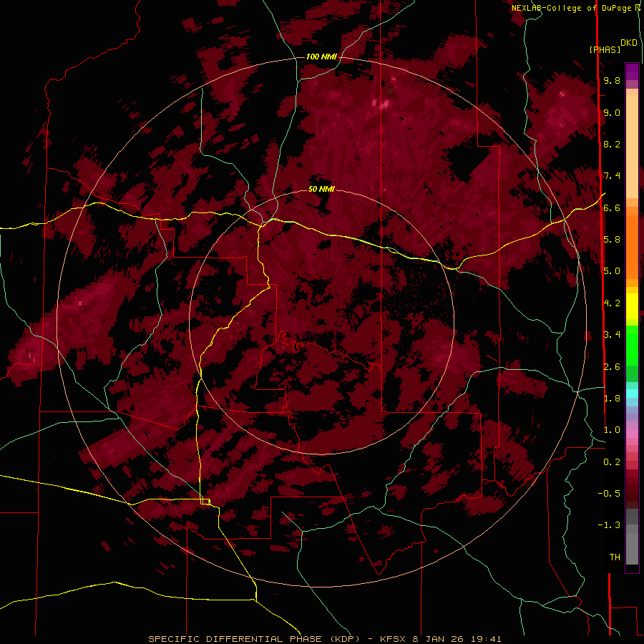Click the 5.8 value on color scale
The width and height of the screenshot is (644, 644).
612,240
